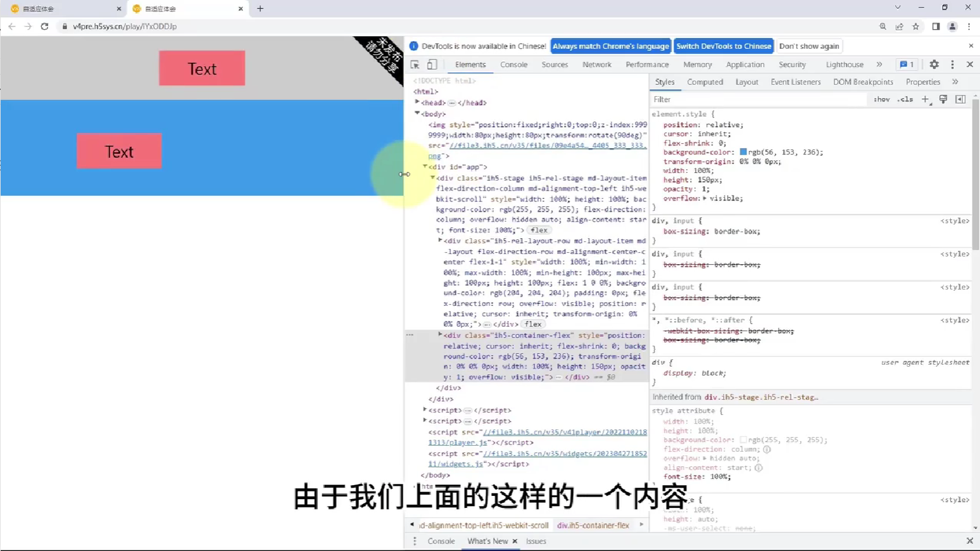This screenshot has width=980, height=551.
Task: Open the player.js script link
Action: tap(538, 437)
